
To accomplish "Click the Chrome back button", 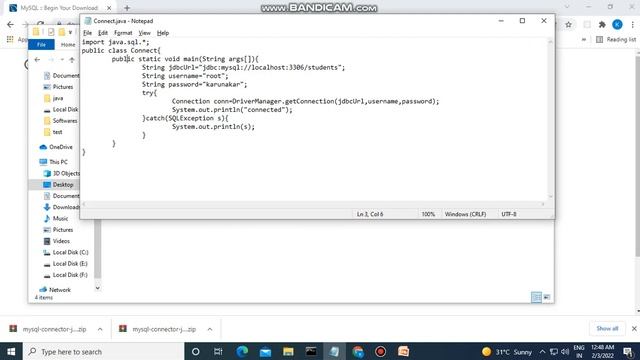I will coord(11,24).
